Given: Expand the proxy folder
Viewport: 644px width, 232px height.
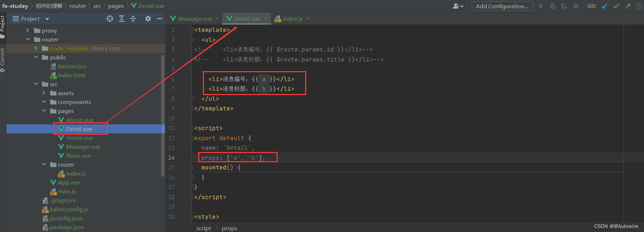Looking at the screenshot, I should [28, 30].
